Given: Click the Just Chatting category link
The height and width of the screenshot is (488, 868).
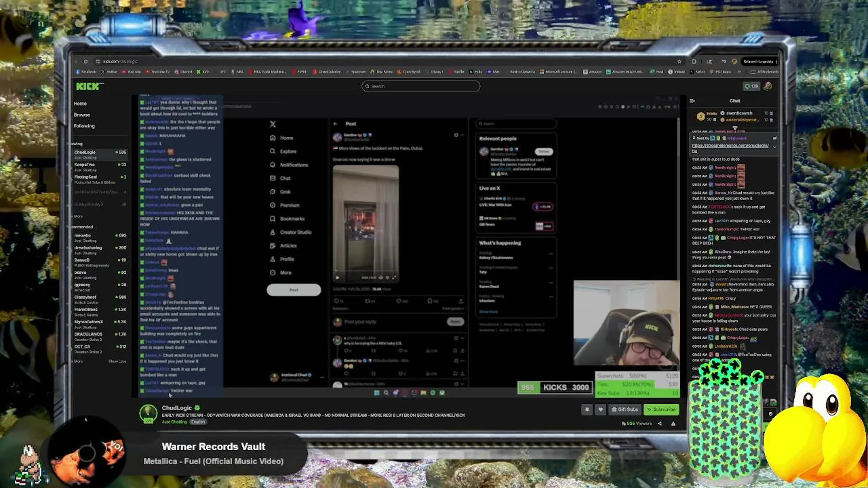Looking at the screenshot, I should (x=174, y=422).
